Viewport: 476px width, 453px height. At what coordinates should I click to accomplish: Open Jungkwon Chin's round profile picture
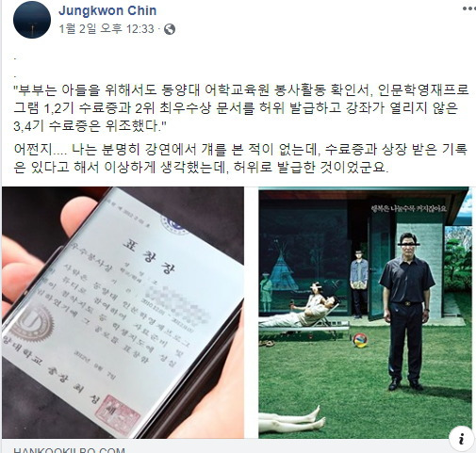32,19
